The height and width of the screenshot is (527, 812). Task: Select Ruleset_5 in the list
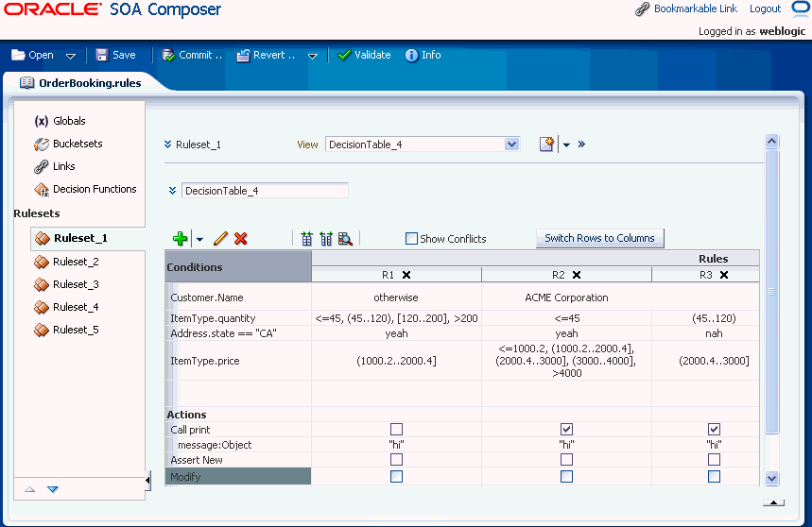pos(66,330)
